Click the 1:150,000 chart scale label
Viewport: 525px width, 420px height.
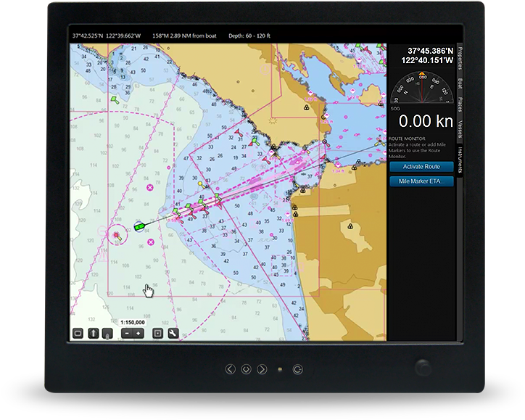click(133, 323)
